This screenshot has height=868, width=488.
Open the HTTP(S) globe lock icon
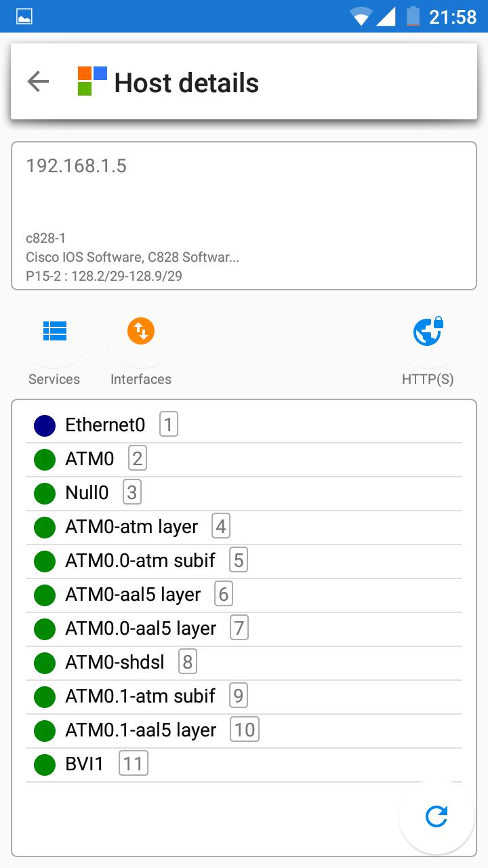coord(428,331)
